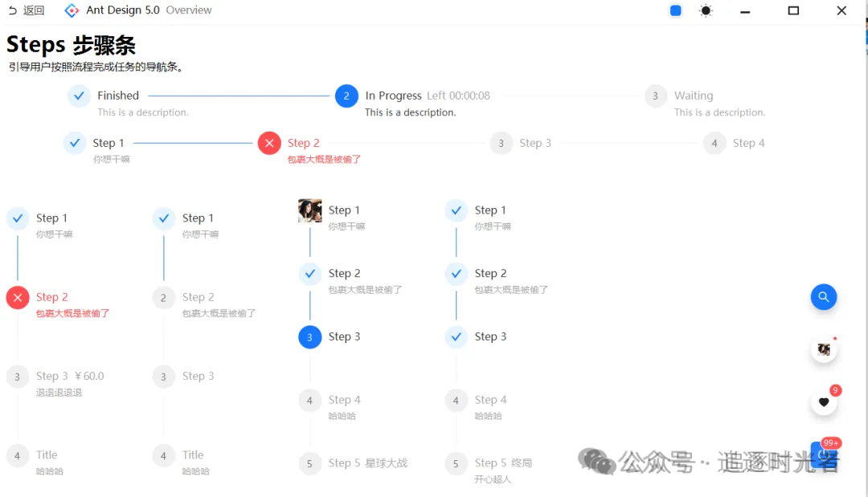Viewport: 868px width, 497px height.
Task: Click the Ant Design logo icon
Action: tap(72, 10)
